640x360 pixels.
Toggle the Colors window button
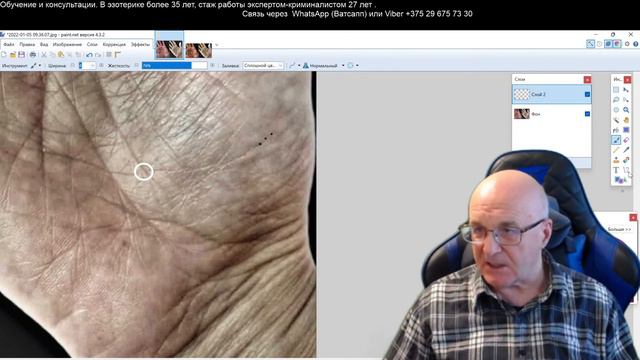pyautogui.click(x=617, y=44)
